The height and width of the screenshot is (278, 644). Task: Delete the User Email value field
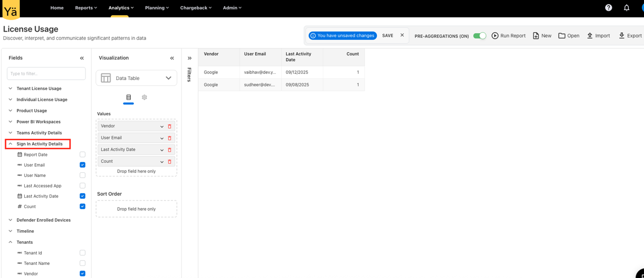click(170, 138)
